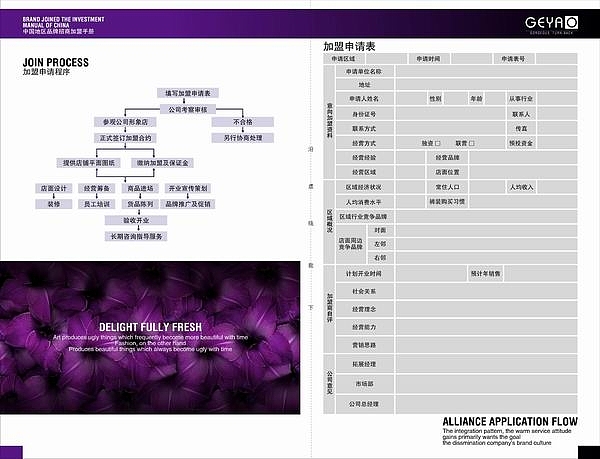Click the 不合格 flowchart box

point(243,122)
